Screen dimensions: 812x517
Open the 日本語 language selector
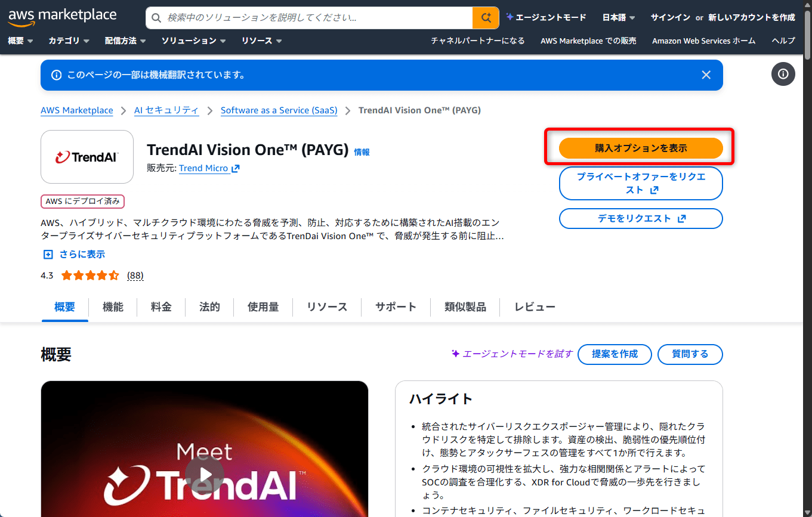click(x=619, y=18)
